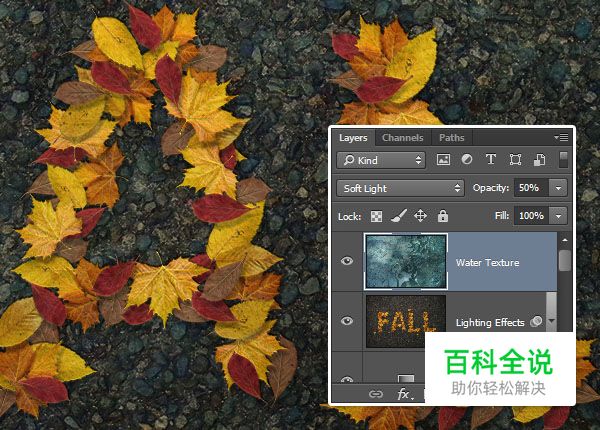Image resolution: width=600 pixels, height=430 pixels.
Task: Click the Opacity 50% field
Action: 531,188
